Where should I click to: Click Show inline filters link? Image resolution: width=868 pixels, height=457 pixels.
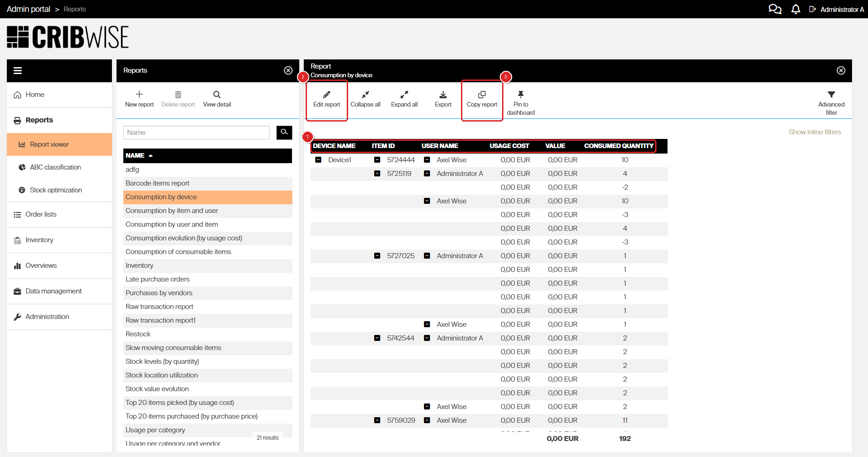(815, 132)
